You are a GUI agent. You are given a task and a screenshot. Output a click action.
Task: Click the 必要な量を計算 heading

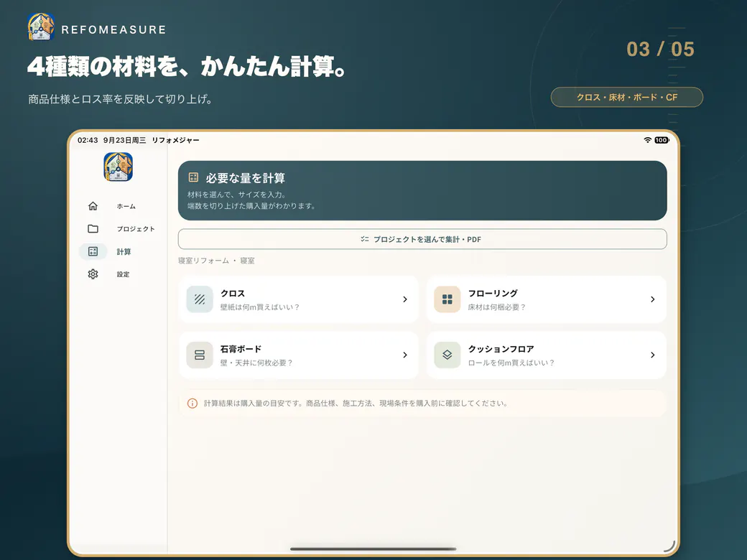pos(246,178)
